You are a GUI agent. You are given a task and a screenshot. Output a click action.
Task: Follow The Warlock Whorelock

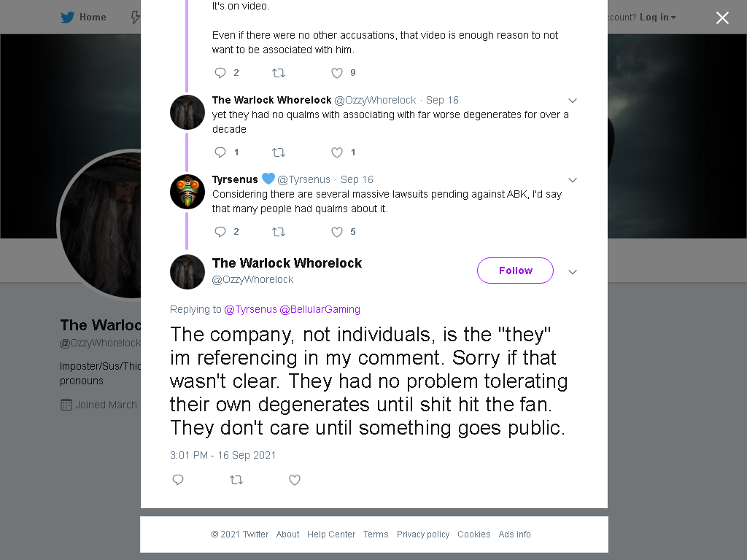pos(515,271)
